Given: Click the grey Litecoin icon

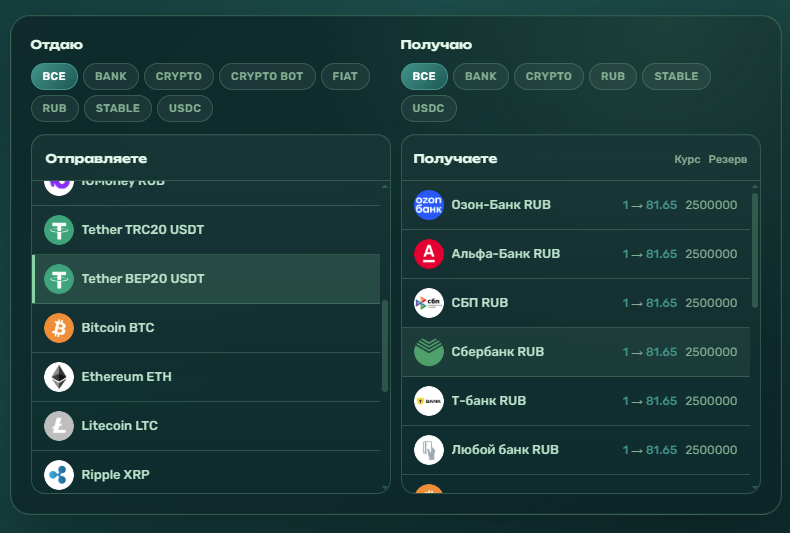Looking at the screenshot, I should pos(59,426).
